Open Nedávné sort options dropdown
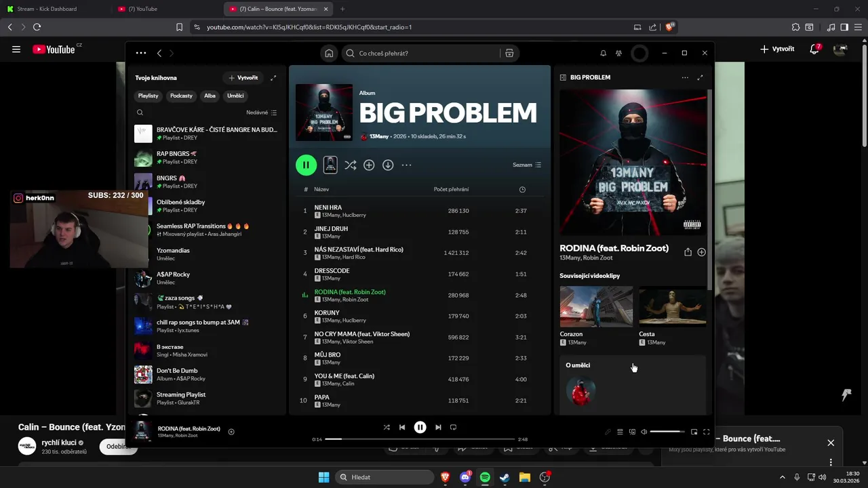This screenshot has width=868, height=488. (262, 113)
